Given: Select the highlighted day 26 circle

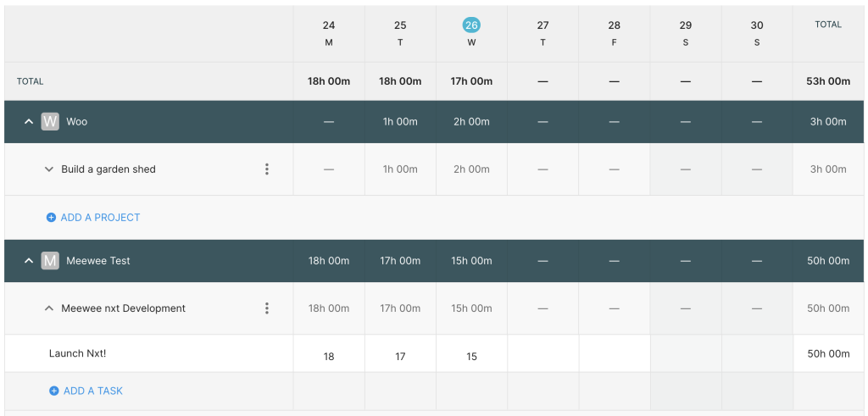Looking at the screenshot, I should pyautogui.click(x=471, y=25).
